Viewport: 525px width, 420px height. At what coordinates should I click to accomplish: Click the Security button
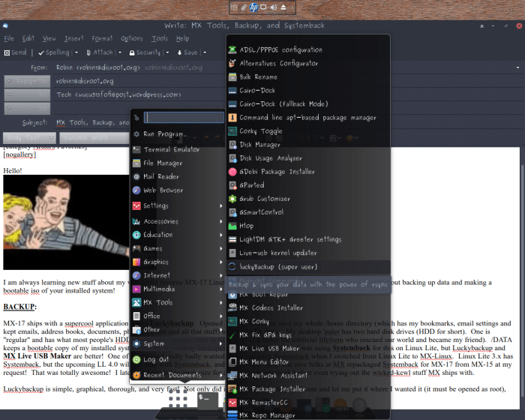[x=145, y=52]
